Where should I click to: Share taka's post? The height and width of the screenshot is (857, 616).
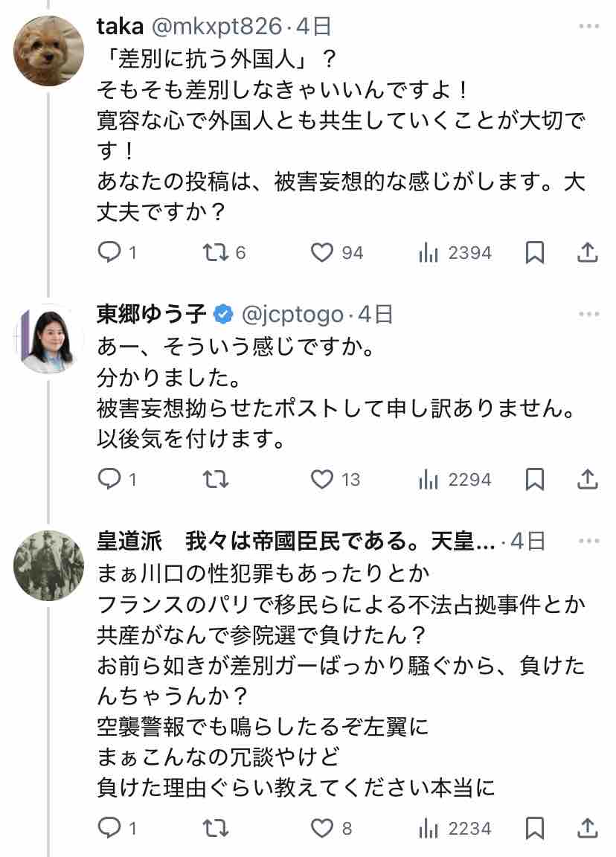(588, 253)
